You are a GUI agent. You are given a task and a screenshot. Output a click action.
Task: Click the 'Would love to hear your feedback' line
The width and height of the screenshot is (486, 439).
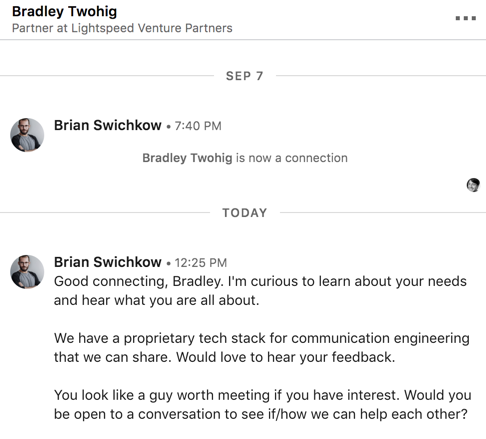pos(224,357)
